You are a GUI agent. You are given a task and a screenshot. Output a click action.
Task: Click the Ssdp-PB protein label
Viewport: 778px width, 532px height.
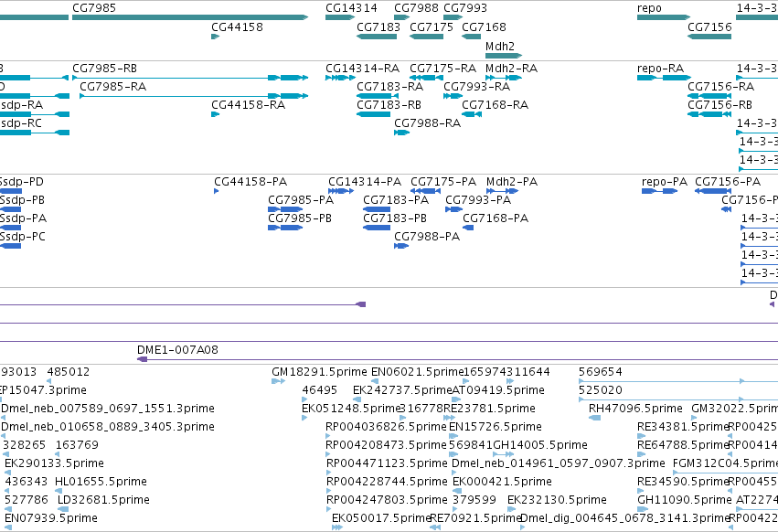tap(22, 200)
